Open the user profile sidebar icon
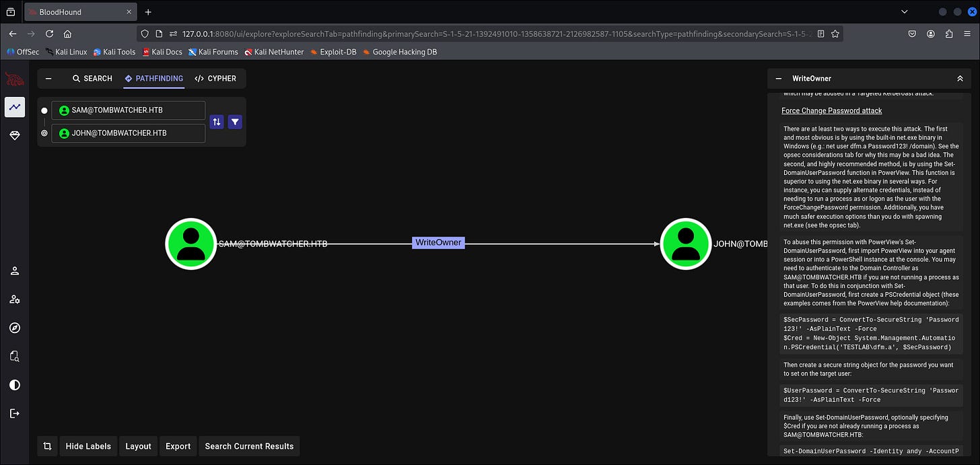The width and height of the screenshot is (980, 465). coord(15,271)
